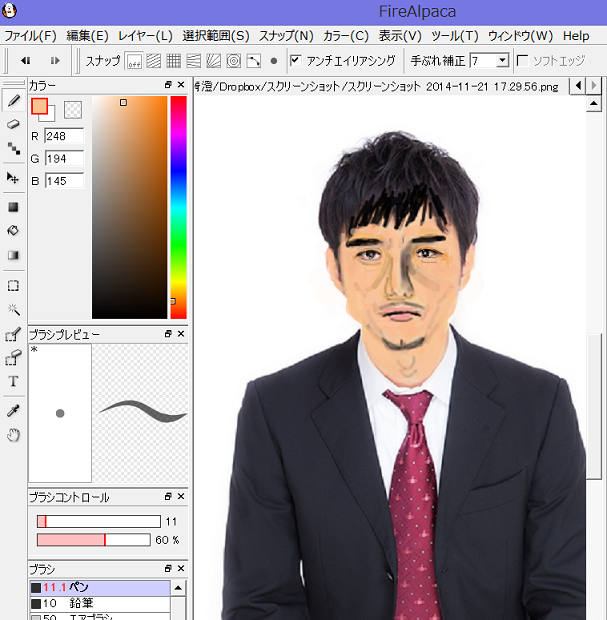607x620 pixels.
Task: Click the brush opacity slider
Action: point(94,540)
